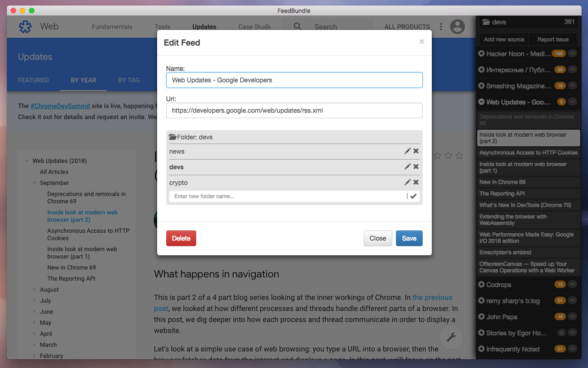
Task: Collapse Web Updates feed with minus icon
Action: point(481,102)
